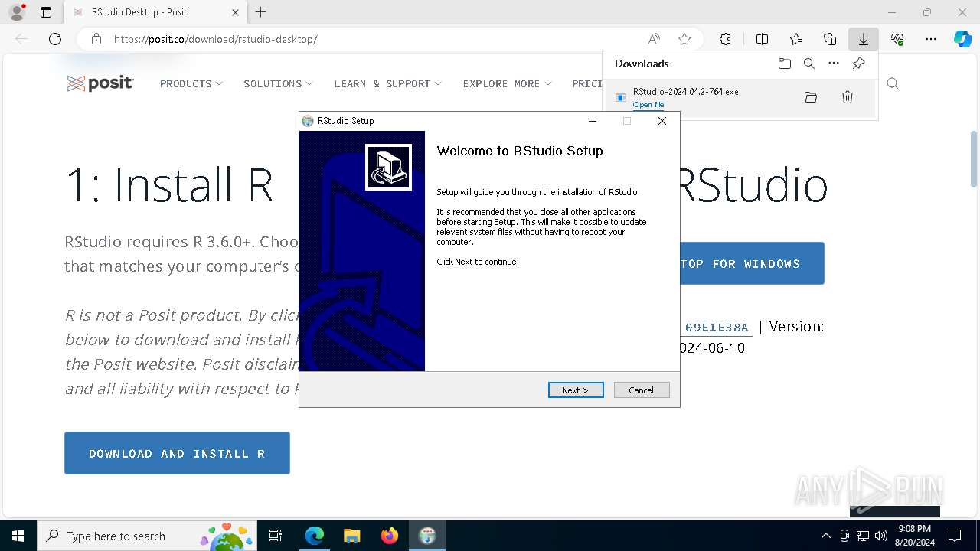Expand the Learn & Support menu

tap(388, 83)
